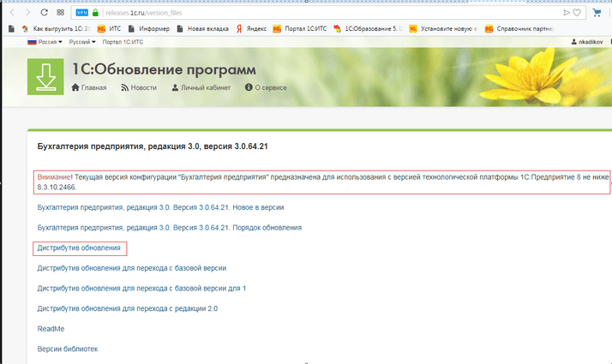Screen dimensions: 612x364
Task: Bookmark page with the heart icon
Action: point(577,13)
